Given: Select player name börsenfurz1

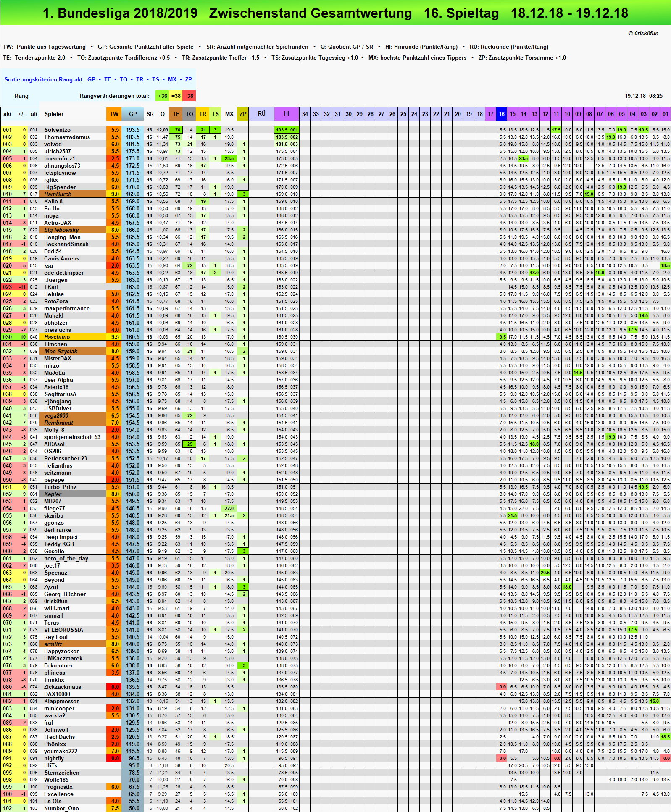Looking at the screenshot, I should point(60,158).
